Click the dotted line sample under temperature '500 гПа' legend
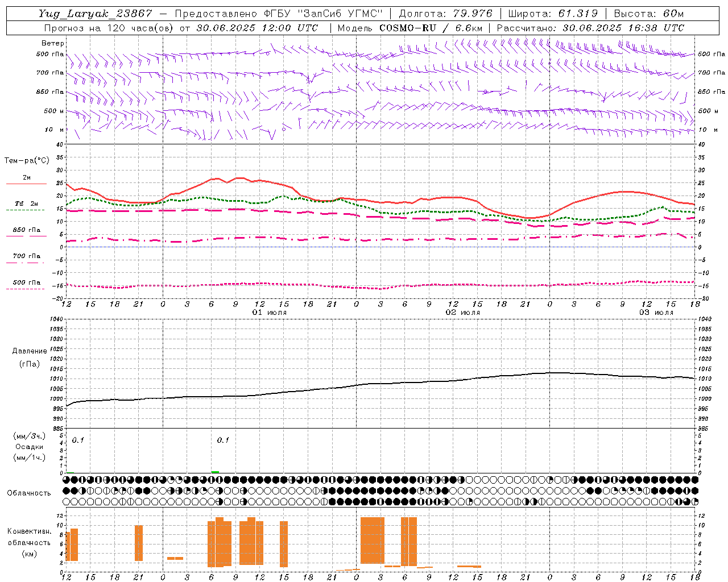Viewport: 728px width, 582px height. [25, 289]
